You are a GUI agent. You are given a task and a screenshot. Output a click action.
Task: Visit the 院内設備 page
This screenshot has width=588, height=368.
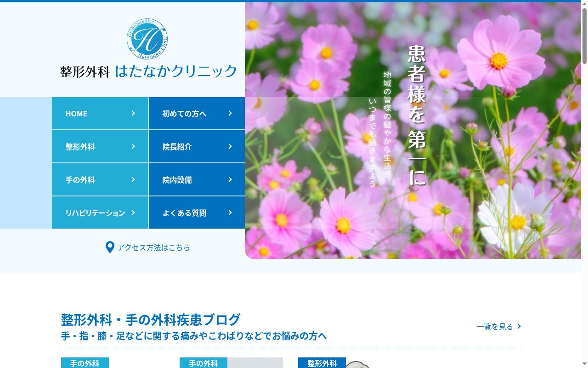pyautogui.click(x=197, y=179)
